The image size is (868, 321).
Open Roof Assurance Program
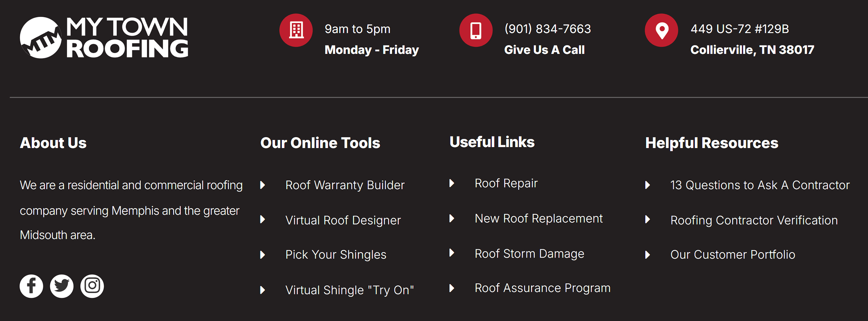pos(542,288)
